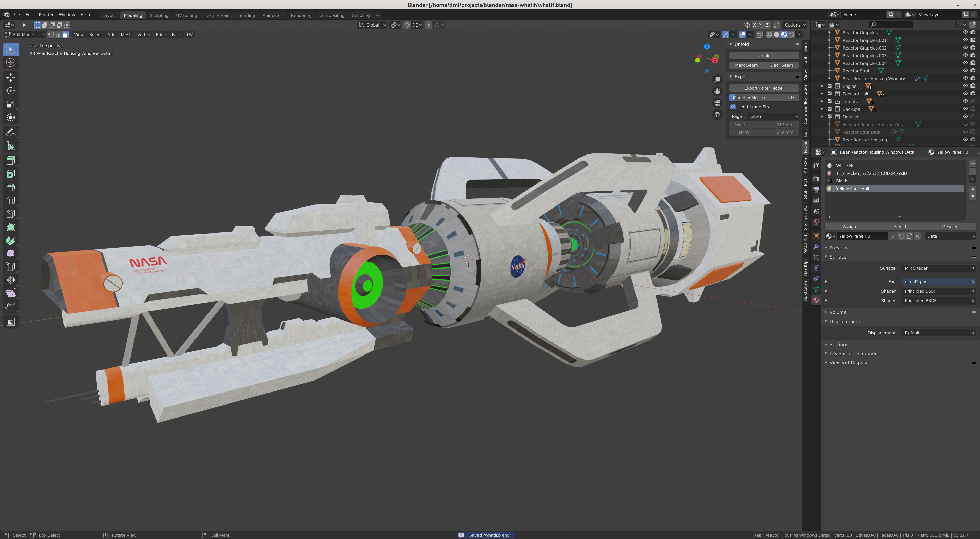Select the Smooth tool

11,253
